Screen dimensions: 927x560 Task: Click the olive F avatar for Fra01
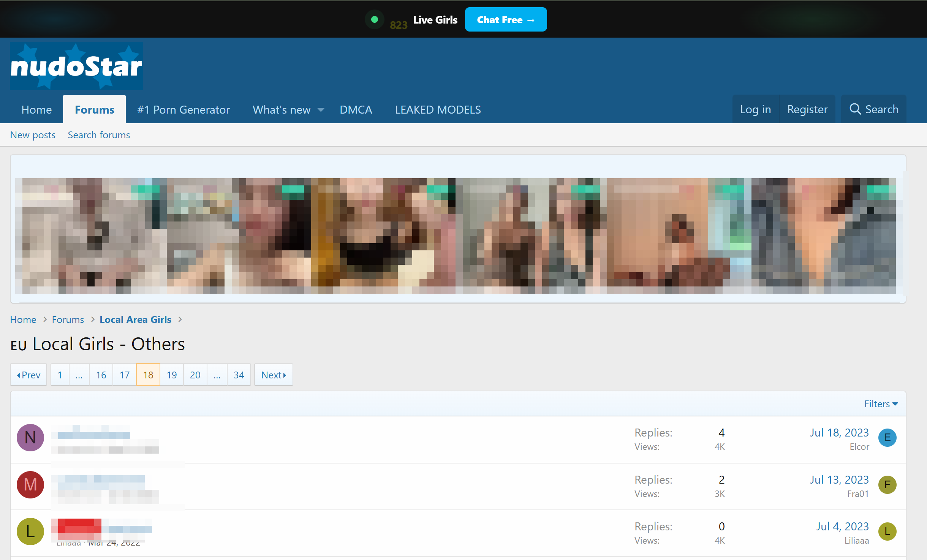tap(887, 484)
